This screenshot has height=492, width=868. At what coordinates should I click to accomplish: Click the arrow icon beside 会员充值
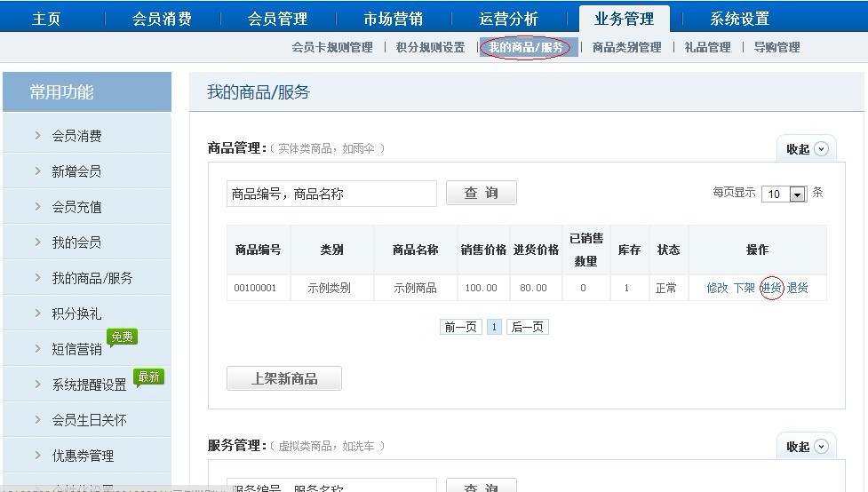pos(37,207)
